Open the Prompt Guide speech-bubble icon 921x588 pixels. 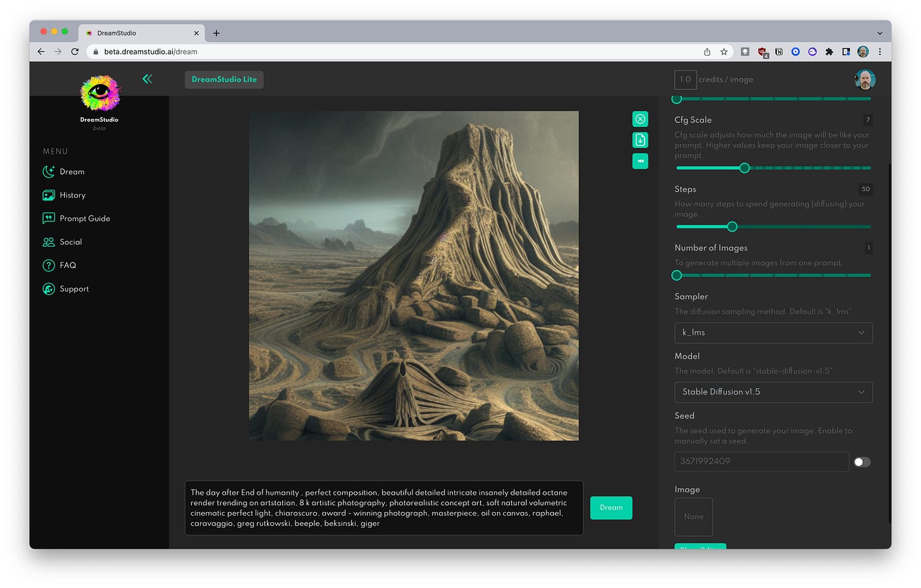(x=49, y=218)
